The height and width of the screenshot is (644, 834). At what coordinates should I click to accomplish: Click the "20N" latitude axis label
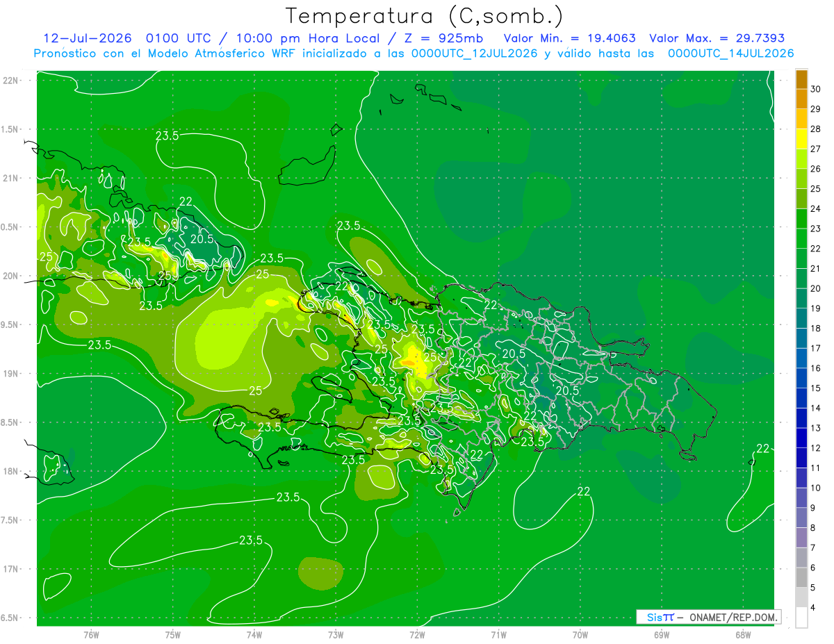pos(10,276)
